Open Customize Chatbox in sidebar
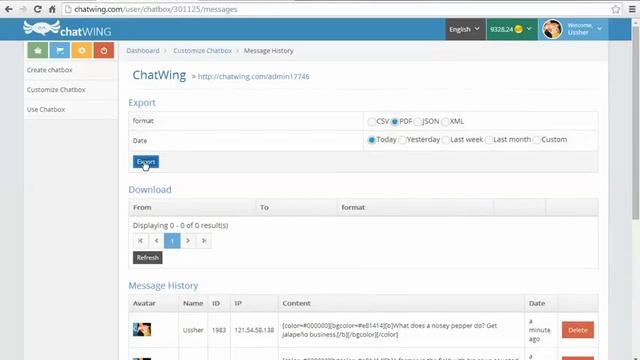Image resolution: width=640 pixels, height=360 pixels. [56, 89]
